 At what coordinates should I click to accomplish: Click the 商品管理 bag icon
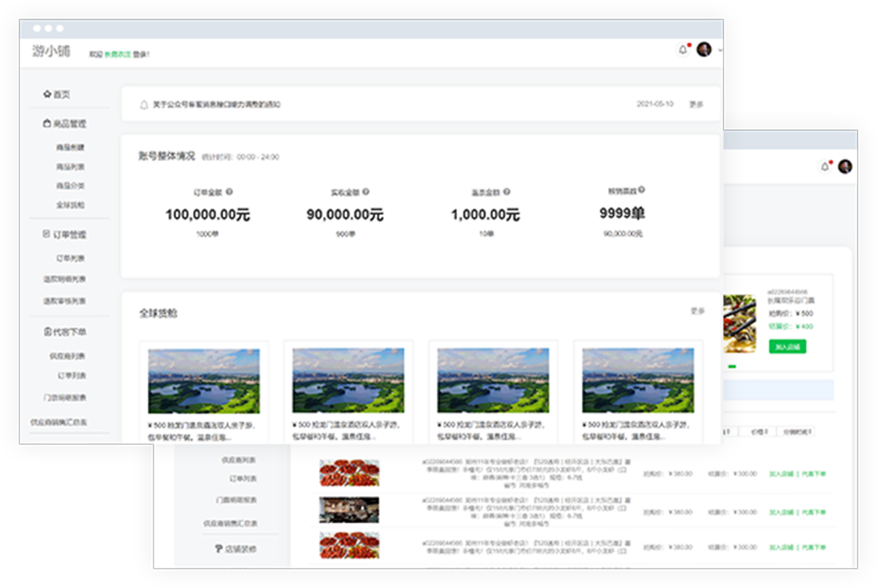coord(47,124)
